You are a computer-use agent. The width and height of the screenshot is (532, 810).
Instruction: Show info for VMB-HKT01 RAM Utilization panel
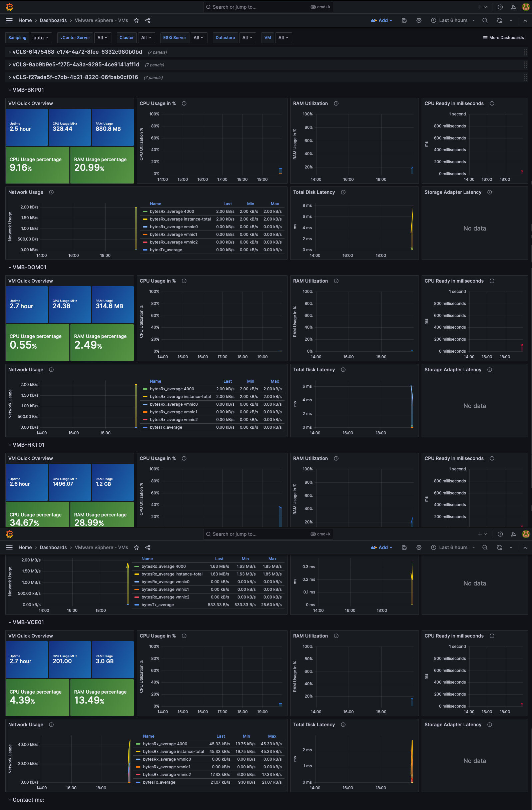click(x=336, y=458)
